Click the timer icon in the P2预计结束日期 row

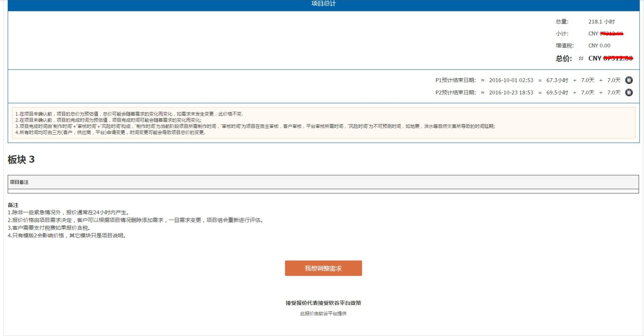[x=629, y=92]
